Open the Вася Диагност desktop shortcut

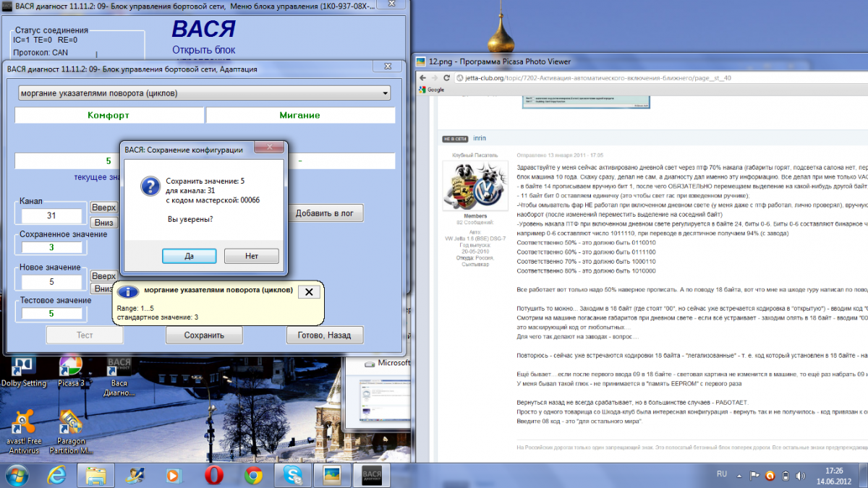(119, 376)
